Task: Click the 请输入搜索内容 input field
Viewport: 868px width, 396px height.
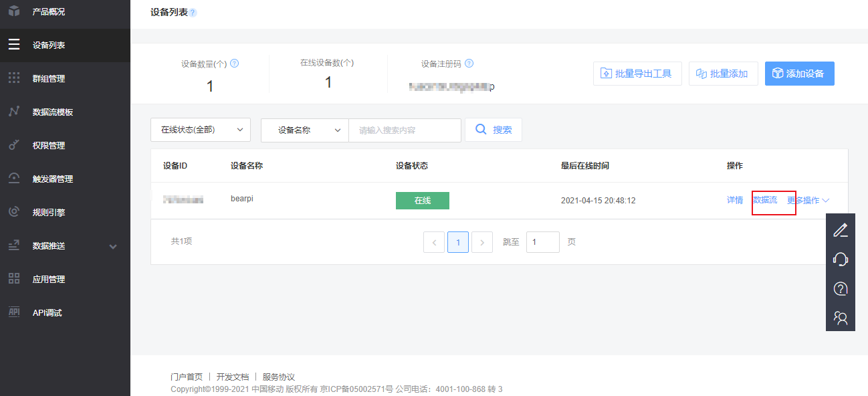Action: [x=405, y=130]
